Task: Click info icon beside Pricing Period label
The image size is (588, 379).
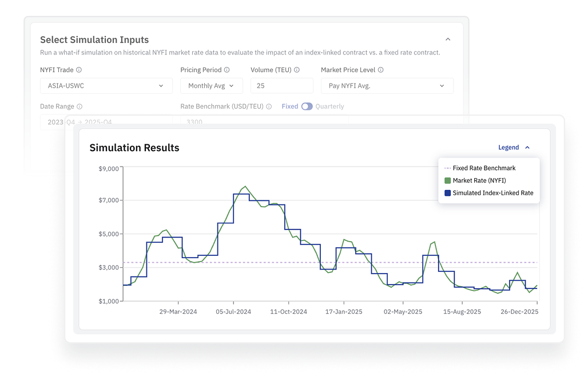Action: click(x=227, y=70)
